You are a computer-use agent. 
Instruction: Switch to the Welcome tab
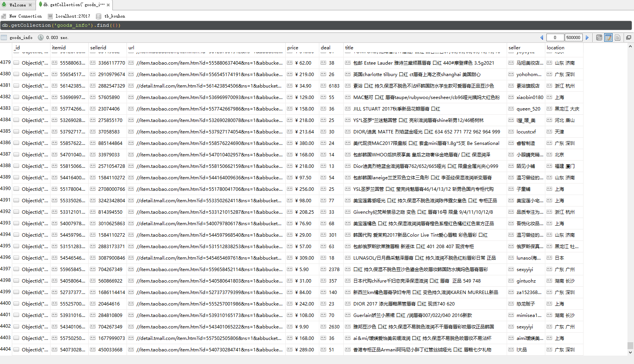click(18, 5)
